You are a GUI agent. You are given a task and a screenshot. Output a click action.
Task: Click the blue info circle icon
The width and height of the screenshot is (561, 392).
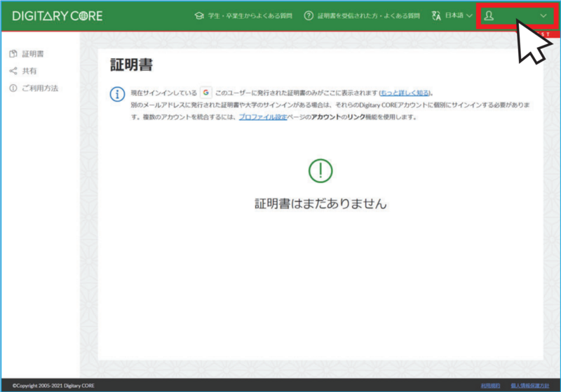pos(118,93)
